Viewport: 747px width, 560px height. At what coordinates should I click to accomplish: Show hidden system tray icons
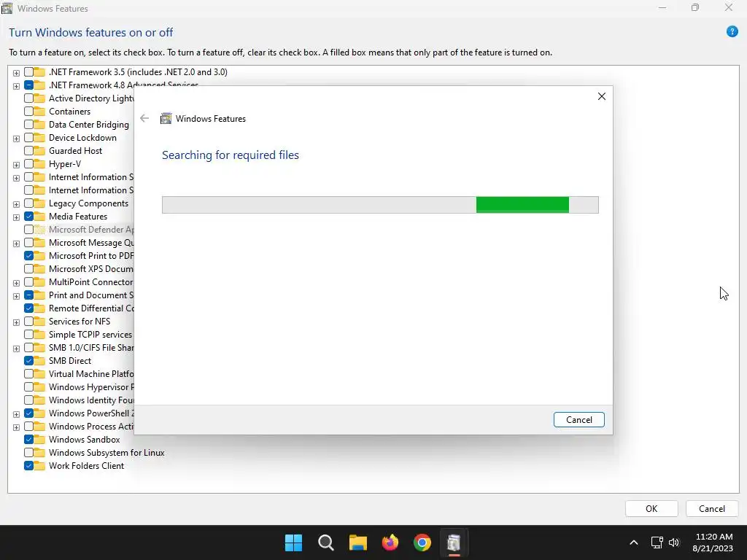[634, 542]
